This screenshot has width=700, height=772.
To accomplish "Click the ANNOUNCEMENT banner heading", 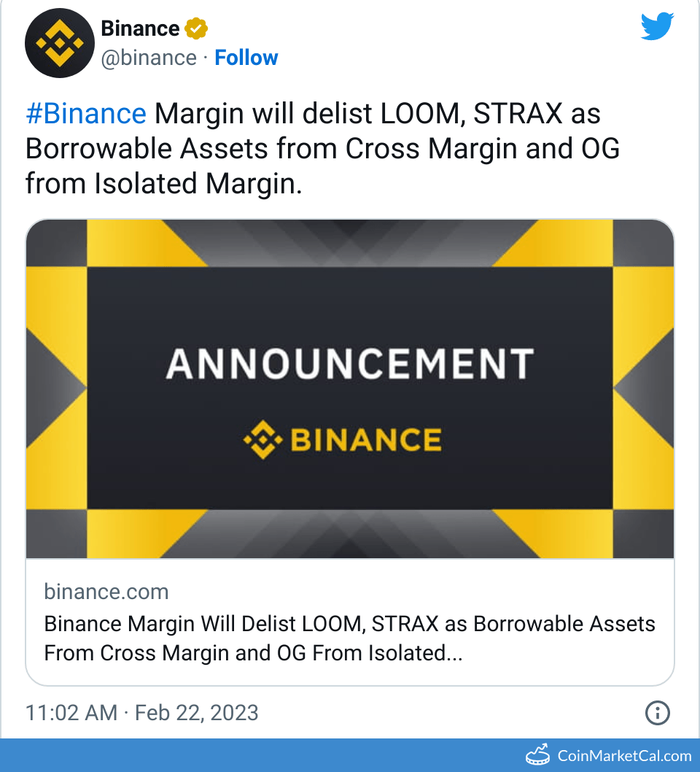I will click(349, 364).
